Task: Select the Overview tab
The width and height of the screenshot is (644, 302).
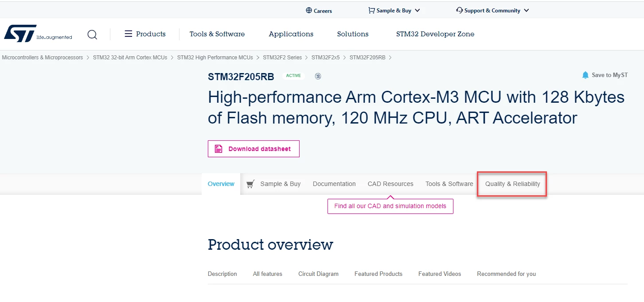Action: (221, 184)
